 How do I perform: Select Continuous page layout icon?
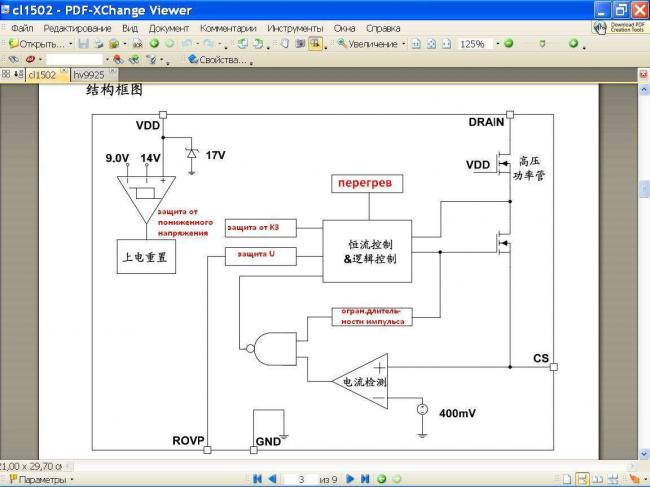[582, 480]
